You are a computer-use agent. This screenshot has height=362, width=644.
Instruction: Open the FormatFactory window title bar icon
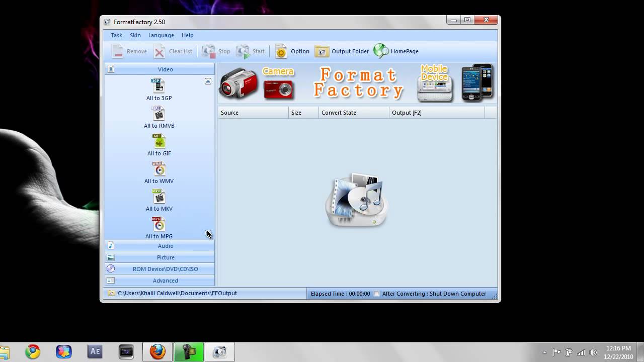pyautogui.click(x=107, y=22)
